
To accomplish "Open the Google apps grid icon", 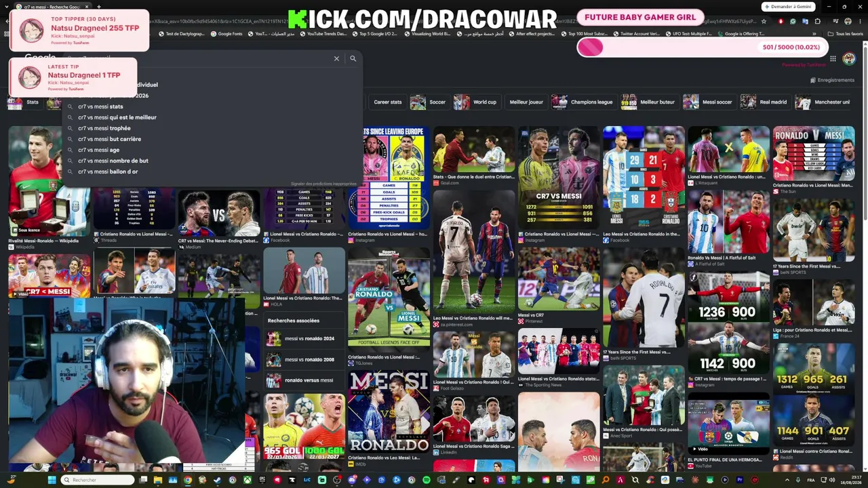I will [x=833, y=59].
